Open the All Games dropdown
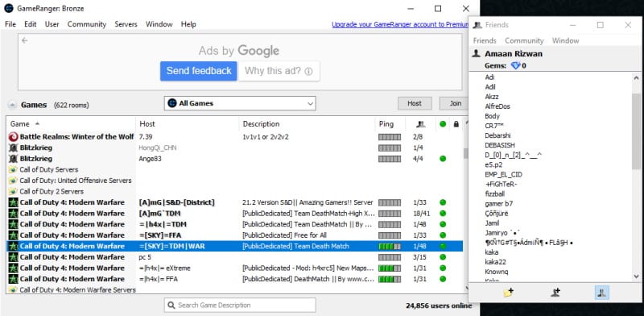The width and height of the screenshot is (644, 316). coord(240,104)
